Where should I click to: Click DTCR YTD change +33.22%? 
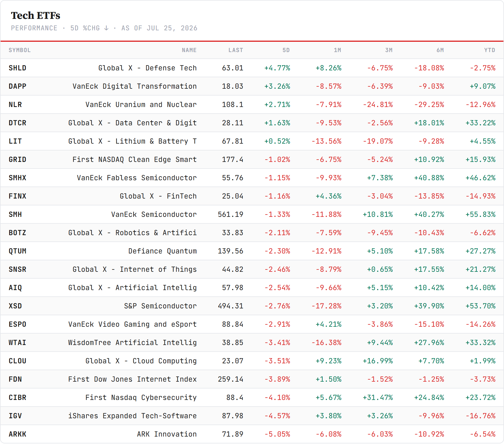click(480, 123)
